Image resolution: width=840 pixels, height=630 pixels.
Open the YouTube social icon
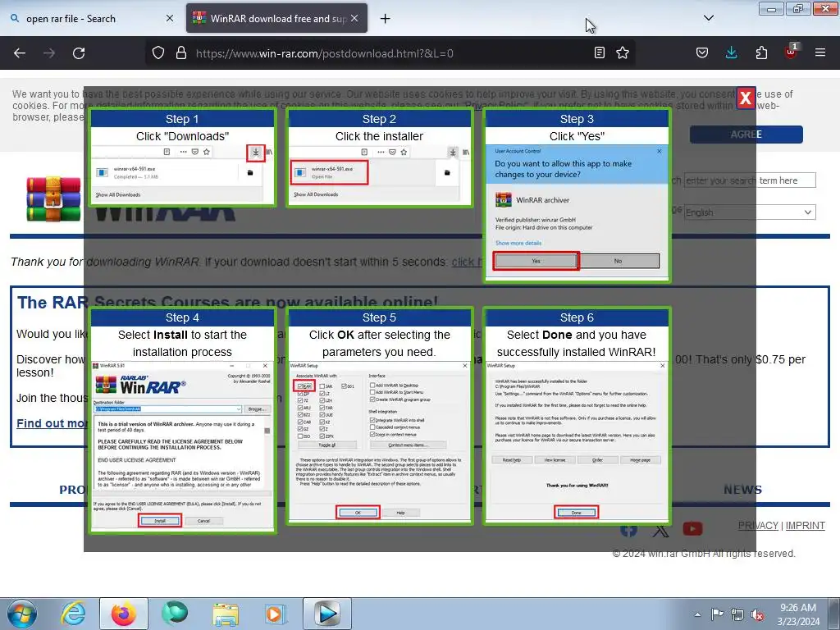692,529
